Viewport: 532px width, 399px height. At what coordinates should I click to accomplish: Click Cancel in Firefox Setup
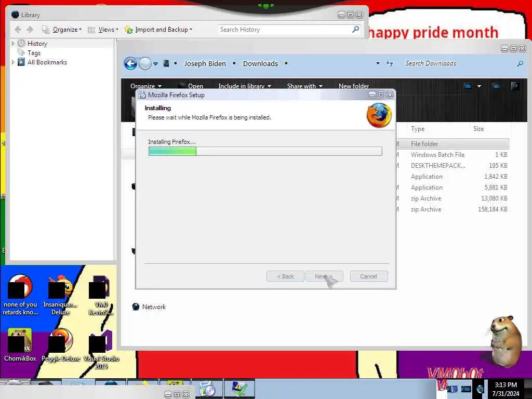point(368,276)
